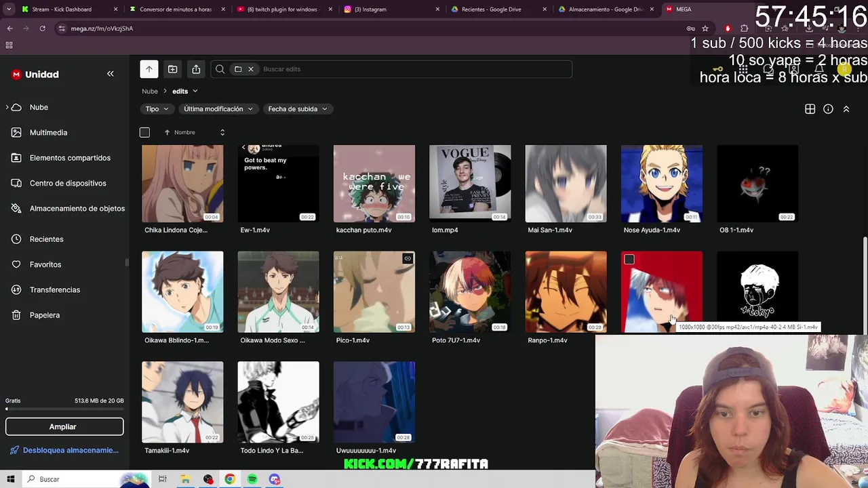Reload the page in Chrome

pos(42,28)
